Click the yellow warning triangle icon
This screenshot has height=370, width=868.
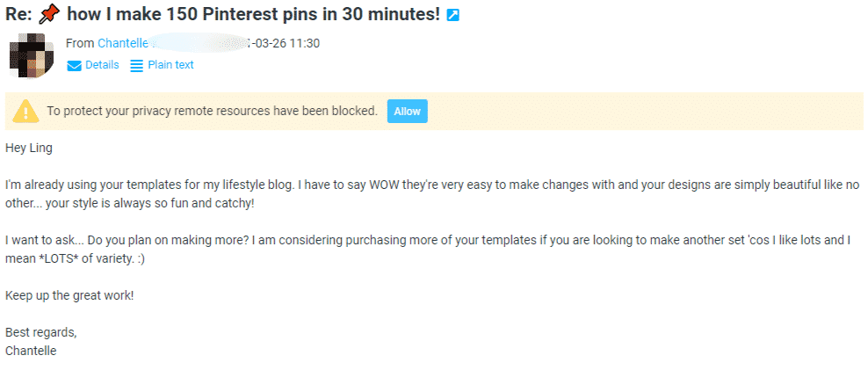point(25,112)
